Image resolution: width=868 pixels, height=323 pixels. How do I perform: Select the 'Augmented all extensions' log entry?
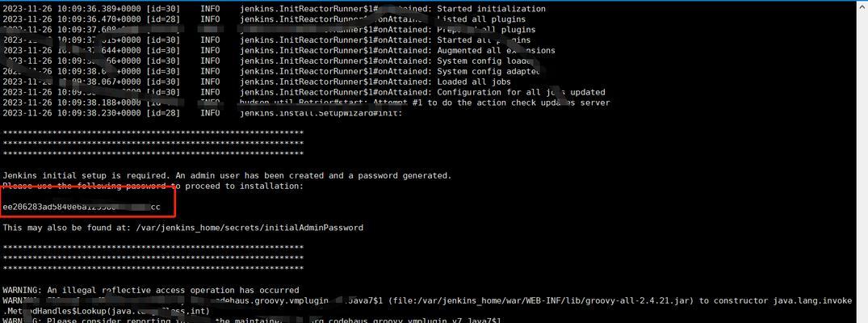click(279, 50)
